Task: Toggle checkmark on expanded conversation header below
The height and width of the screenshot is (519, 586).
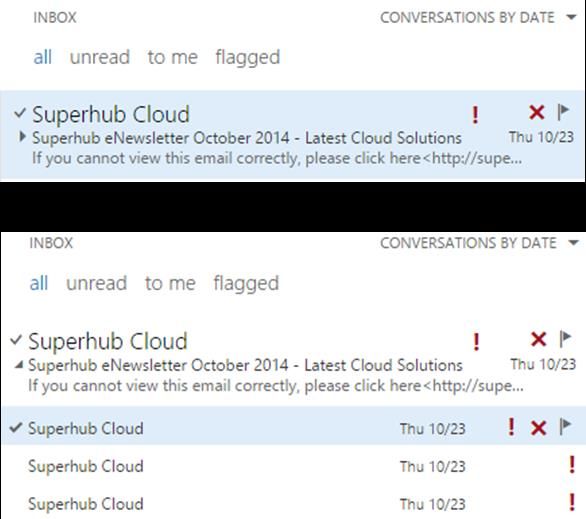Action: coord(16,340)
